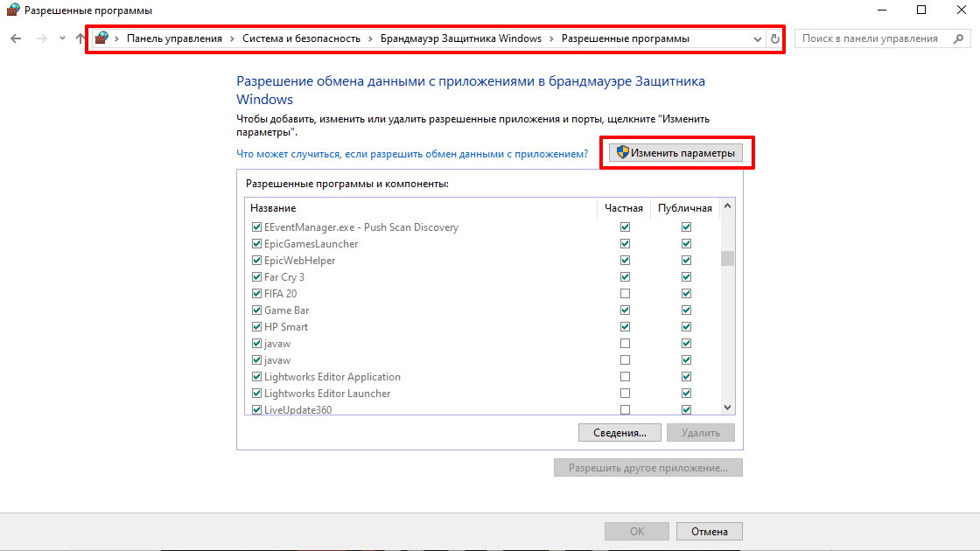Screen dimensions: 980x551
Task: Click the Отмена button
Action: click(710, 532)
